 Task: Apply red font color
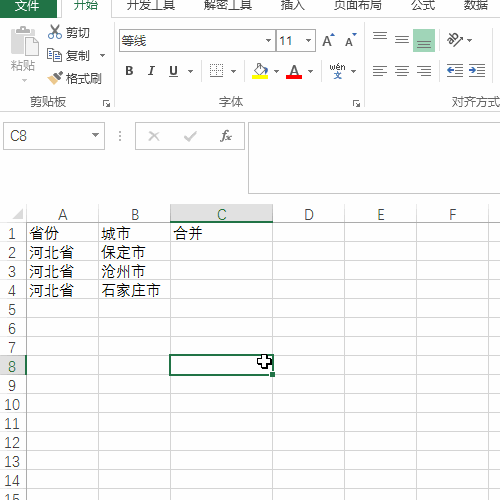[294, 71]
